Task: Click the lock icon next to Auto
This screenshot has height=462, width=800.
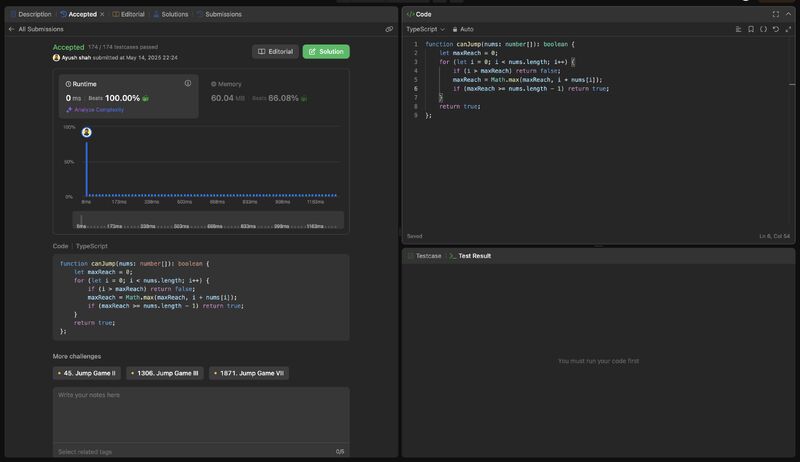Action: point(455,30)
